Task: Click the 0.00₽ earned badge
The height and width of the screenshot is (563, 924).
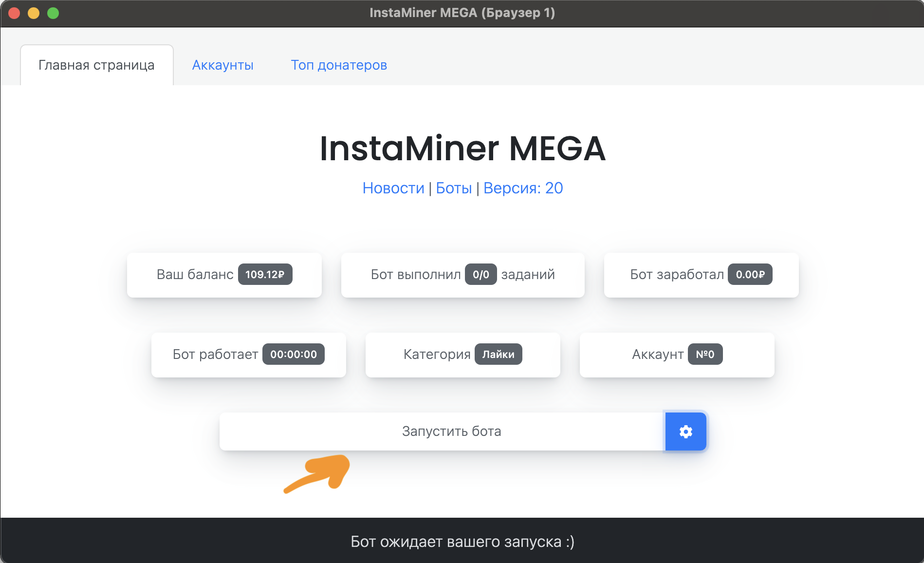Action: [x=750, y=275]
